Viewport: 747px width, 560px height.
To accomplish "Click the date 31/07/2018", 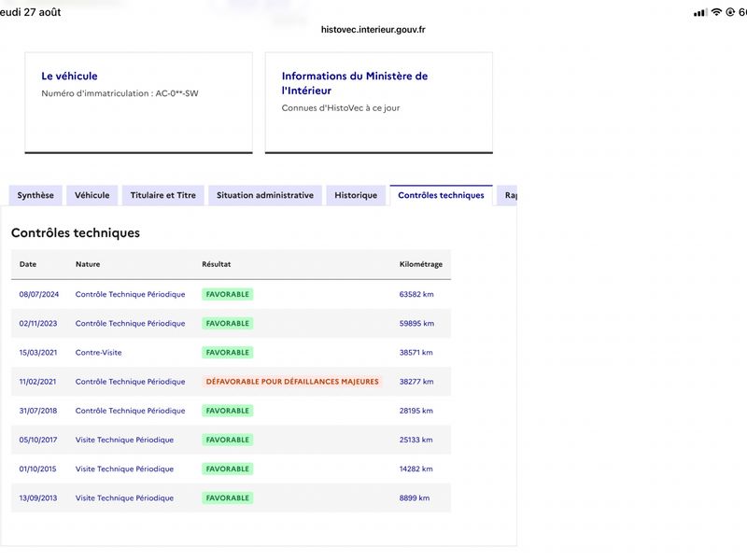I will (x=38, y=411).
